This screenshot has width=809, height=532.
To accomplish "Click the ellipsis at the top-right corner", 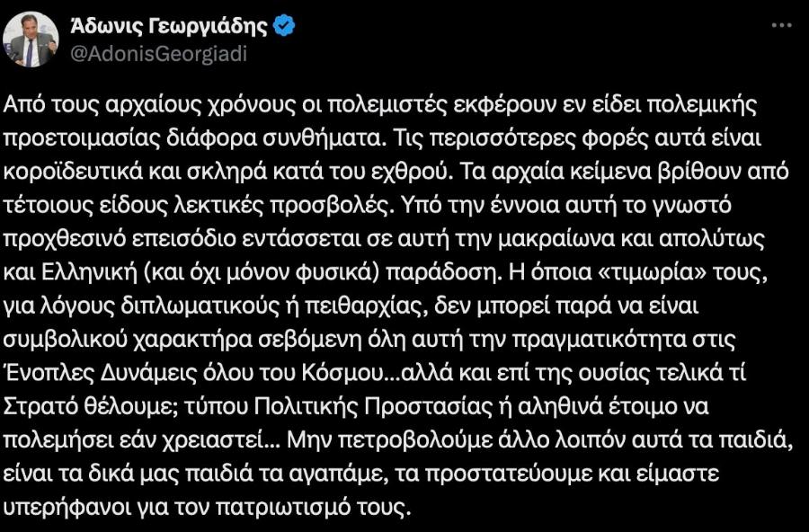I will (783, 25).
